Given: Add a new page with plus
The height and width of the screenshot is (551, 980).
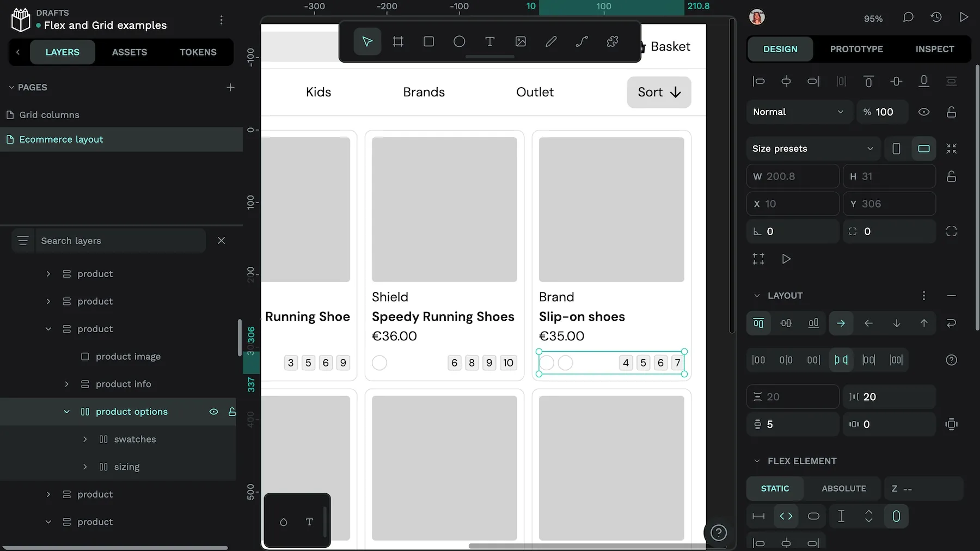Looking at the screenshot, I should click(x=230, y=87).
